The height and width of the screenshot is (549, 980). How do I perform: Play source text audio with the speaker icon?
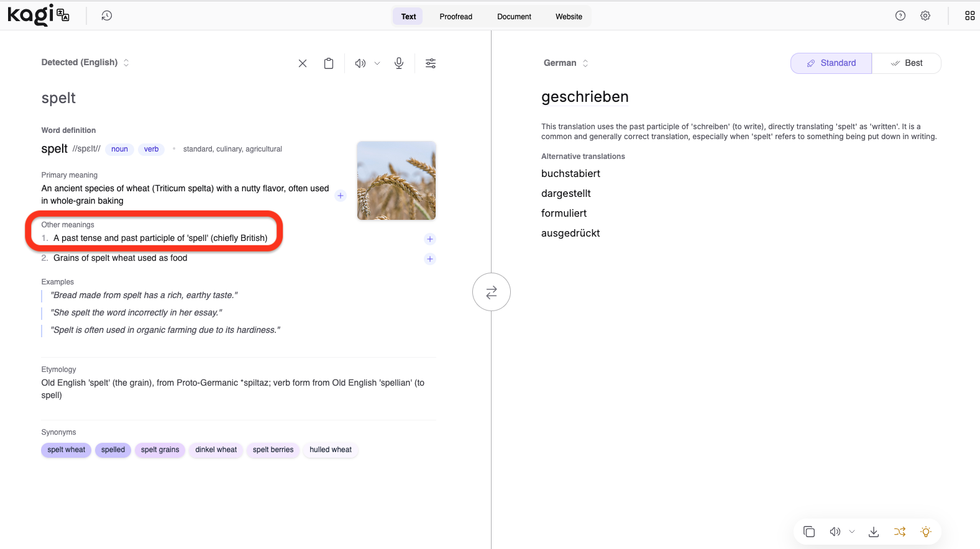(x=360, y=63)
